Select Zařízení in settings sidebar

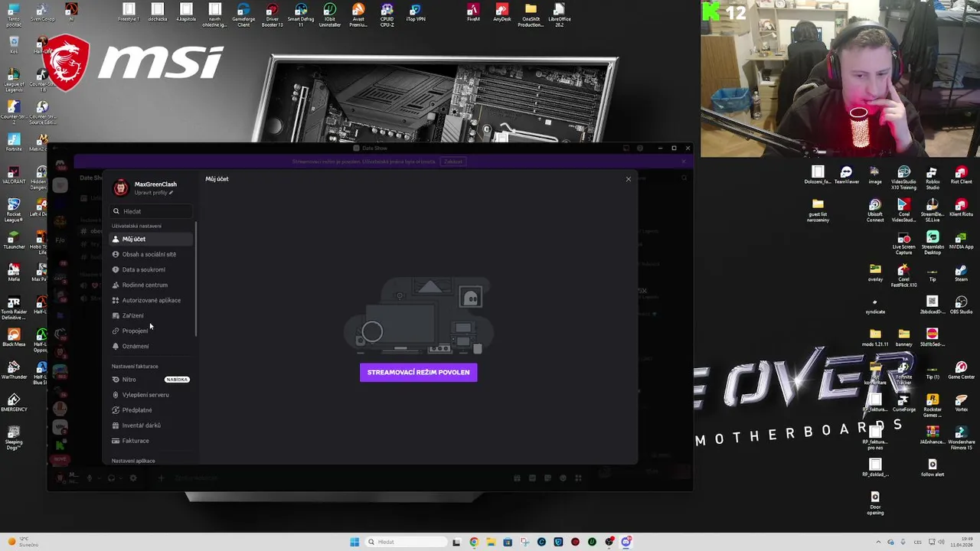tap(151, 315)
